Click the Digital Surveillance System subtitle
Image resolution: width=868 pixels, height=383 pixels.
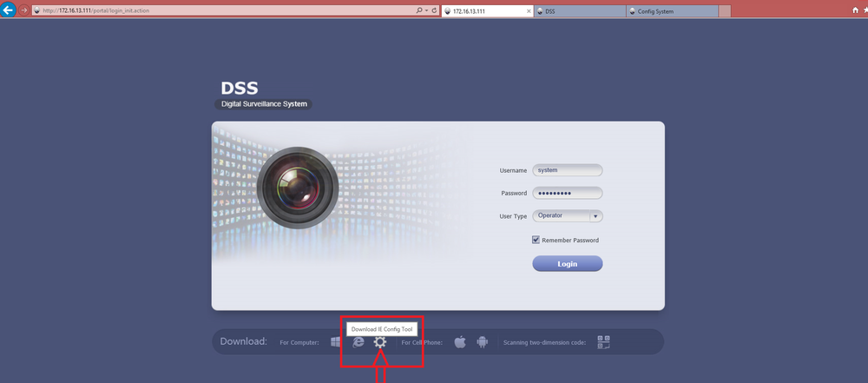pyautogui.click(x=264, y=104)
